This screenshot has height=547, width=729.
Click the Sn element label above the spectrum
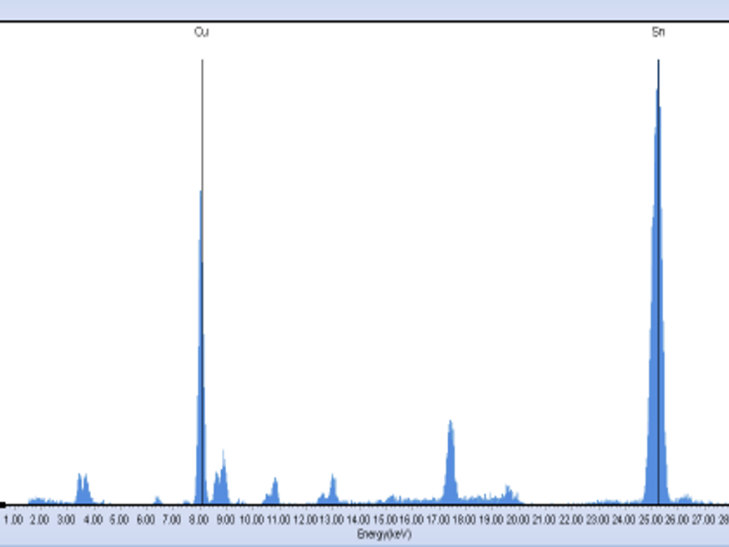click(x=658, y=32)
